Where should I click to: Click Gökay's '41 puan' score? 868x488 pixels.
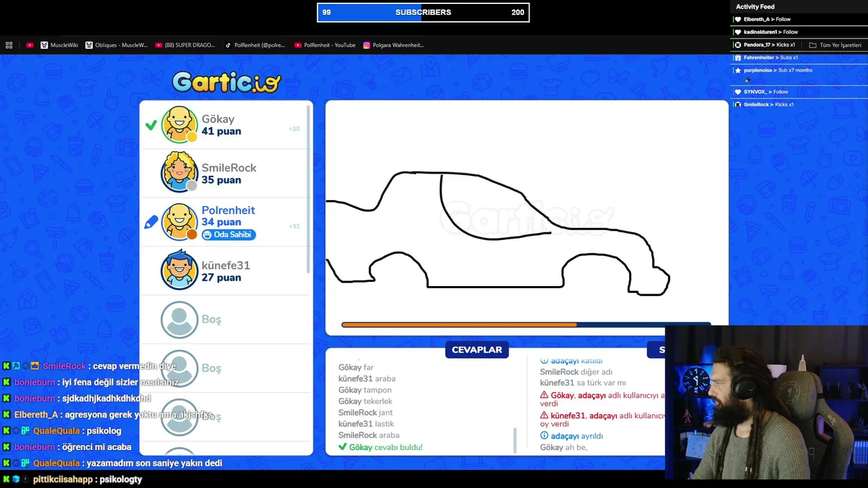pyautogui.click(x=221, y=131)
